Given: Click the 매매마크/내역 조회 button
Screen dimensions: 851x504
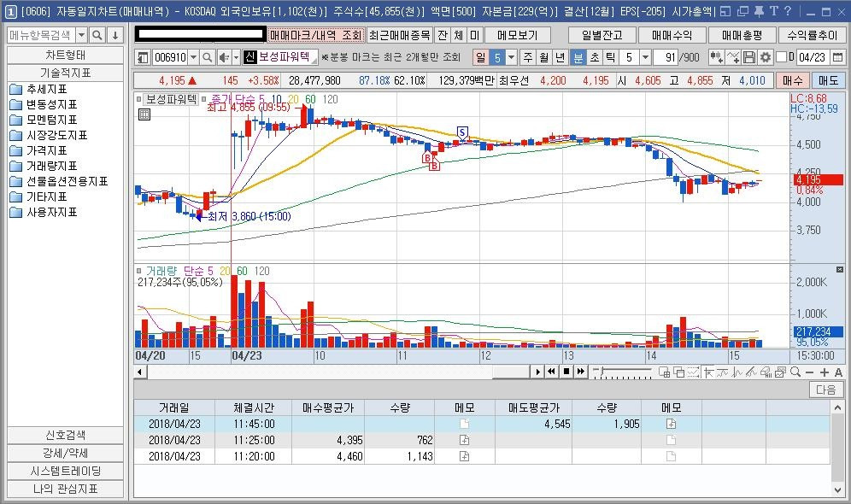Looking at the screenshot, I should pyautogui.click(x=316, y=35).
